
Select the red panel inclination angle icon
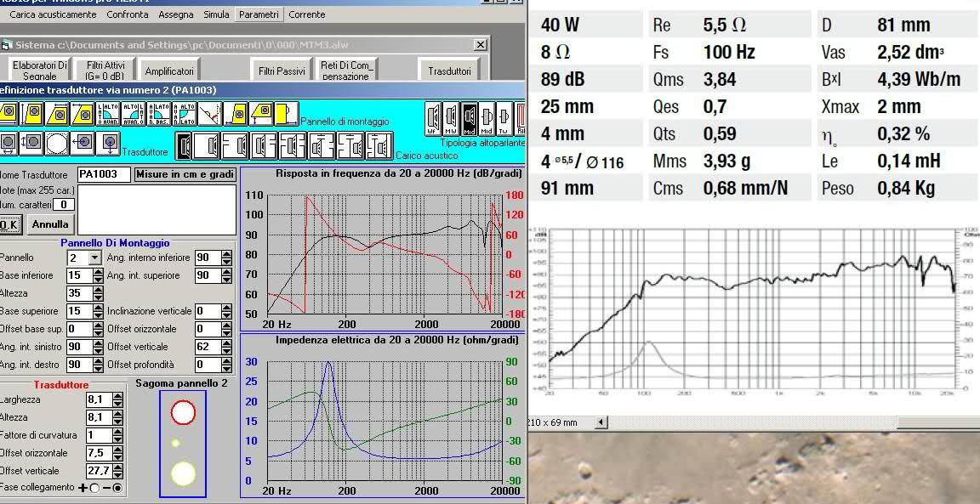[x=209, y=114]
